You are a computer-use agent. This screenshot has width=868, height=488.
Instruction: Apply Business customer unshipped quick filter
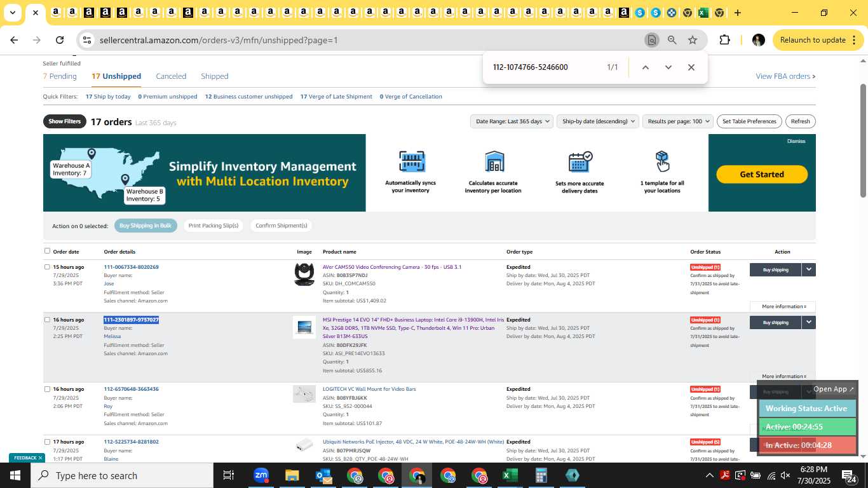coord(248,97)
